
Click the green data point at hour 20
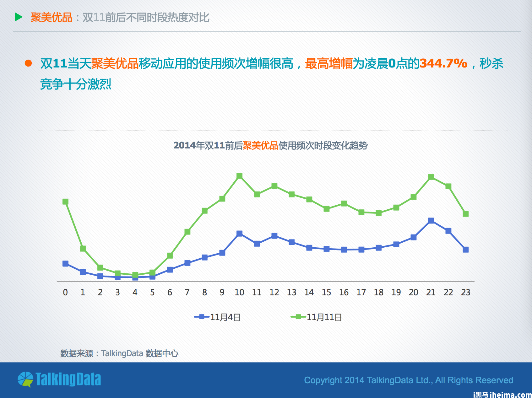[x=414, y=197]
